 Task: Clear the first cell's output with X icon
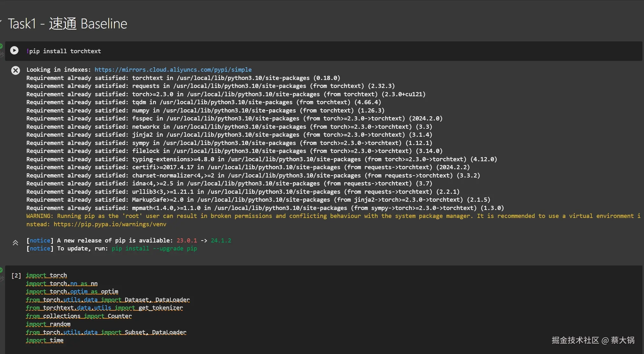(16, 70)
